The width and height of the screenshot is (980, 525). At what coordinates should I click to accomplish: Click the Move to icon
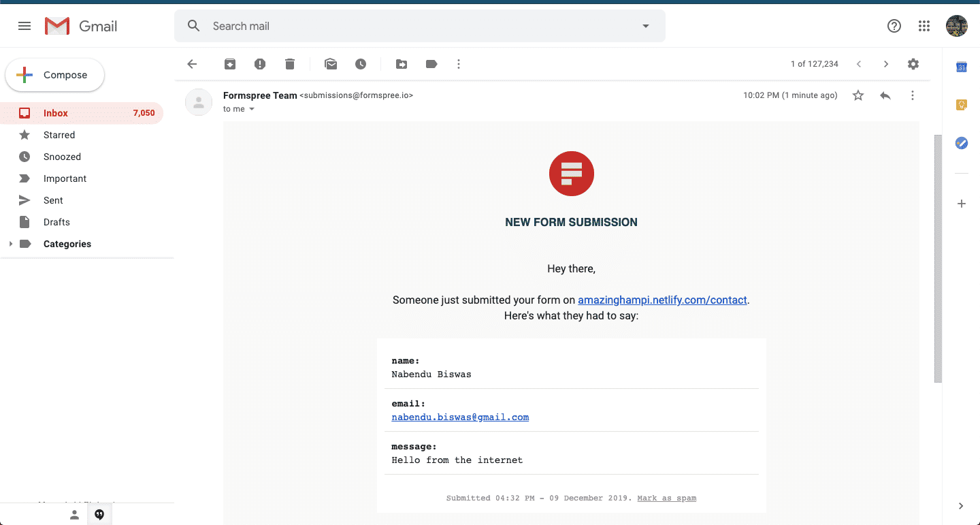point(402,64)
